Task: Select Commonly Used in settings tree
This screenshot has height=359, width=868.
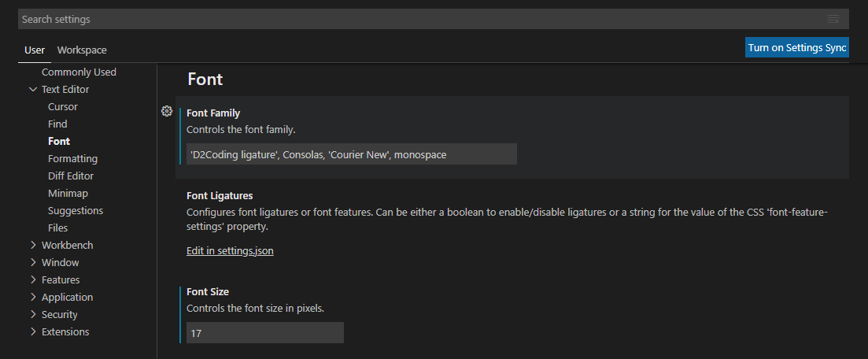Action: coord(79,72)
